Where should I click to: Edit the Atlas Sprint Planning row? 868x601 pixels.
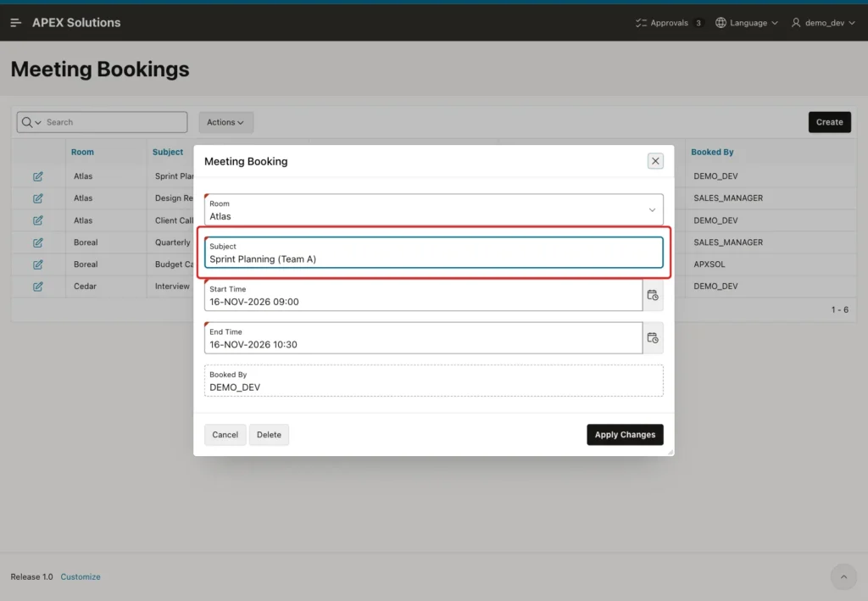click(37, 176)
